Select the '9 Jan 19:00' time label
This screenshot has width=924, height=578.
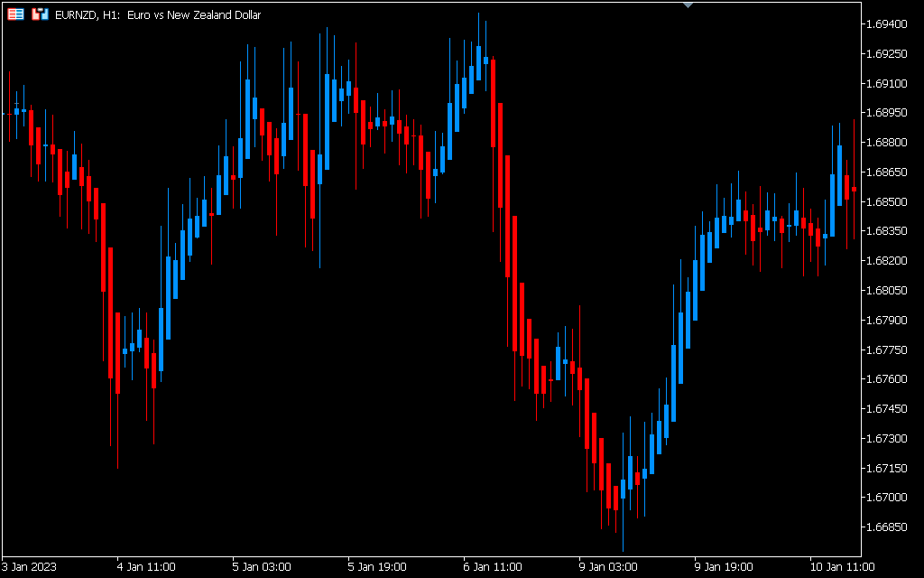(724, 567)
